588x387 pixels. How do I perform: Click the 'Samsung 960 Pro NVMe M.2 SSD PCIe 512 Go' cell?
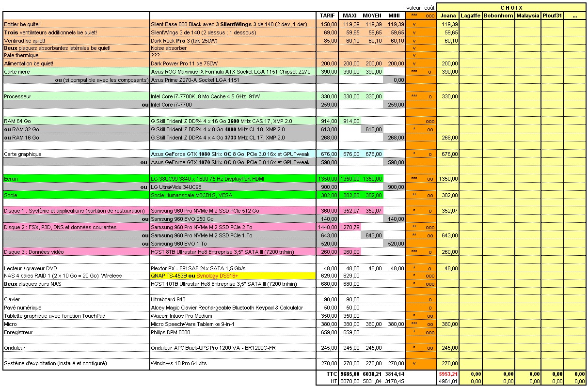[x=233, y=211]
